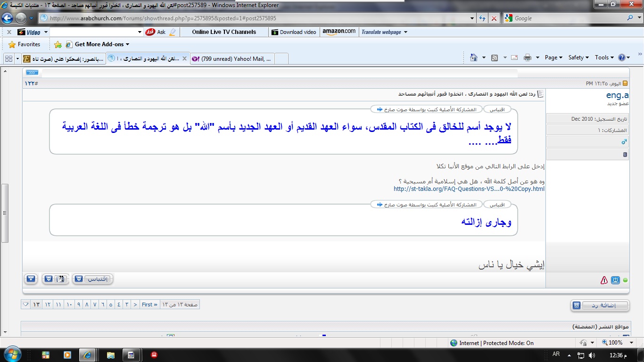Open the zoom level 100% dropdown
Image resolution: width=644 pixels, height=362 pixels.
[632, 343]
